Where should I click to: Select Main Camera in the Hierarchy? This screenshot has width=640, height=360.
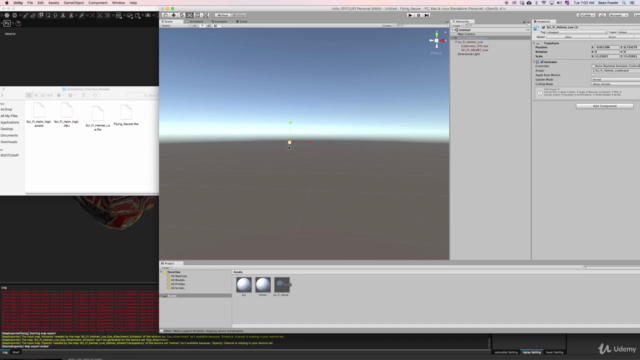(x=466, y=34)
